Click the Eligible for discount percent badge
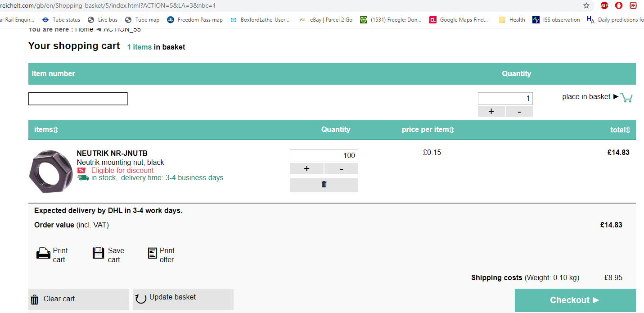 81,170
